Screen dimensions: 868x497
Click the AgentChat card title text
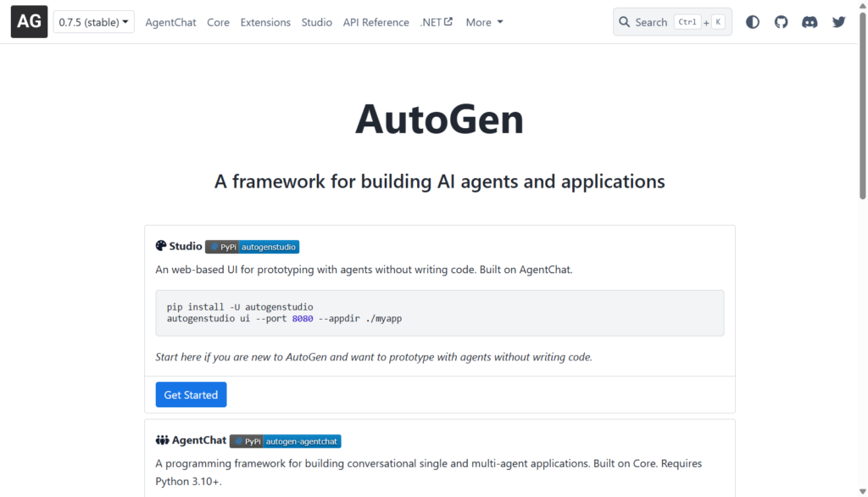tap(199, 440)
